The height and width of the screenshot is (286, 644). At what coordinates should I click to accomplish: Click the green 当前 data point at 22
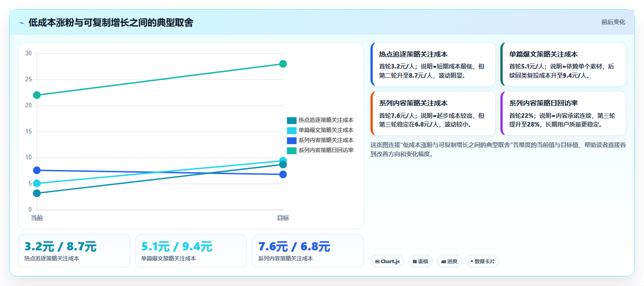pyautogui.click(x=37, y=95)
